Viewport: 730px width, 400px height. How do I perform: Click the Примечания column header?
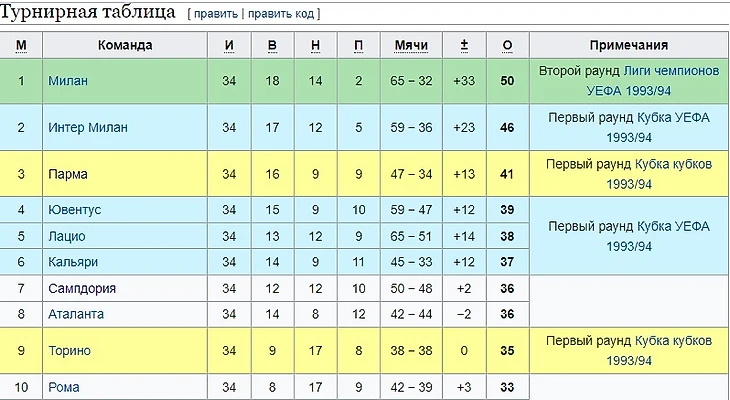[x=628, y=46]
